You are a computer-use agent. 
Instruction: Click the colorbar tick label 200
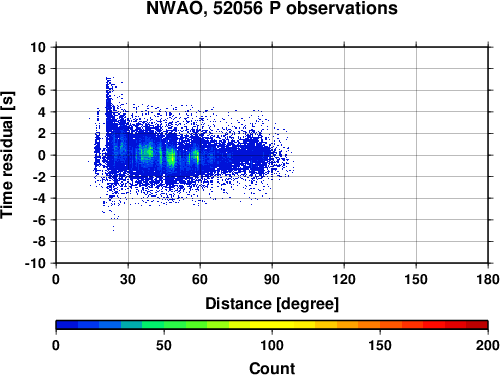(x=488, y=345)
